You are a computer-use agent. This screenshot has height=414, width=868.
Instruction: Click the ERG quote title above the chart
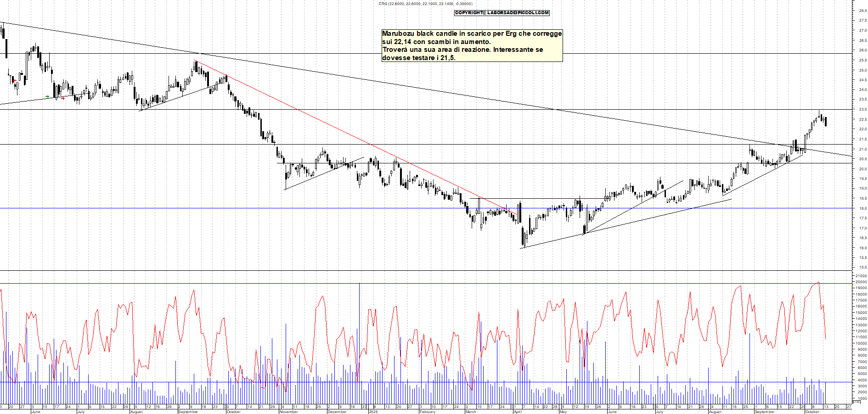click(425, 4)
